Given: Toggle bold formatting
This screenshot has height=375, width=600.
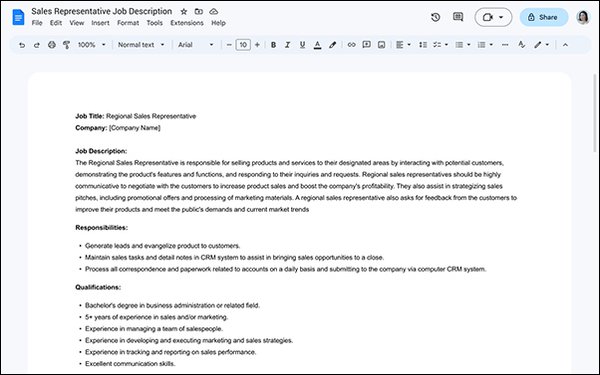Looking at the screenshot, I should [x=273, y=45].
